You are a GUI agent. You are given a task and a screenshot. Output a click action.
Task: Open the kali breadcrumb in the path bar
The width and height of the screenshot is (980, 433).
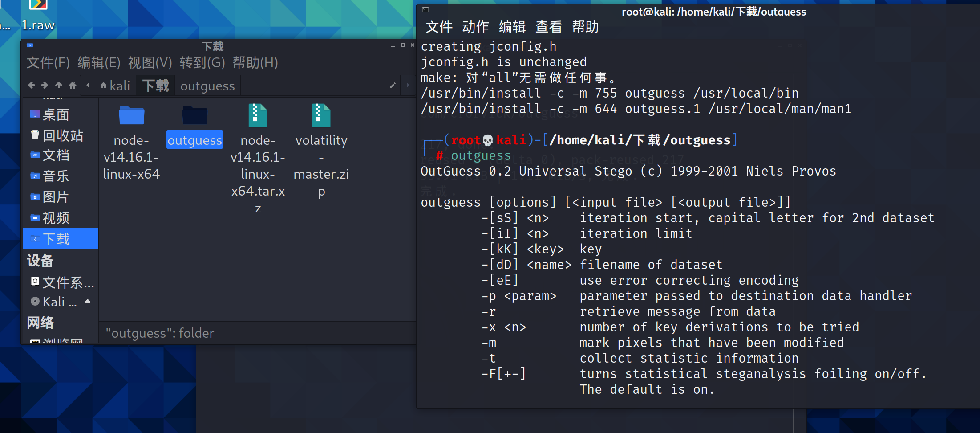(x=115, y=86)
